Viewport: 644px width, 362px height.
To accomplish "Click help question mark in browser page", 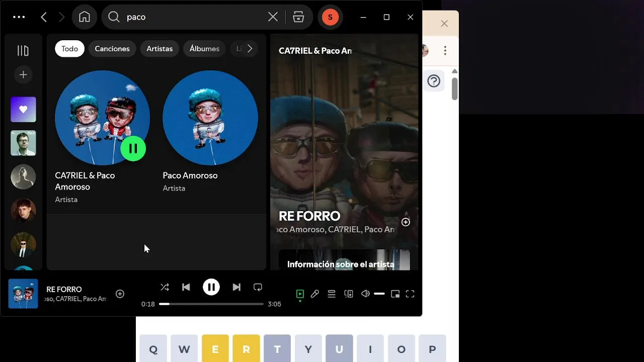I will (434, 81).
